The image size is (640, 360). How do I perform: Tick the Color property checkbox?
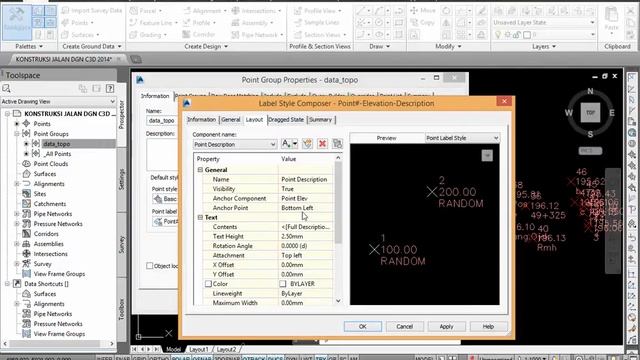[x=208, y=284]
